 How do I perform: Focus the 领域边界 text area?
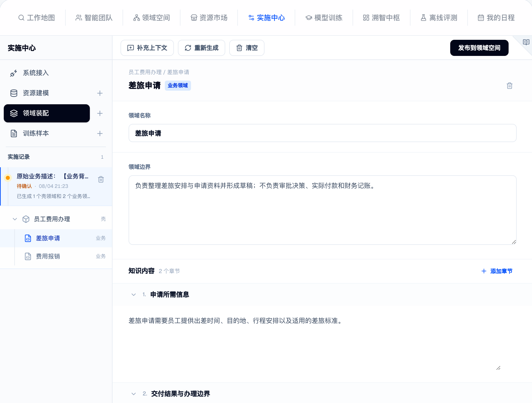pyautogui.click(x=322, y=210)
